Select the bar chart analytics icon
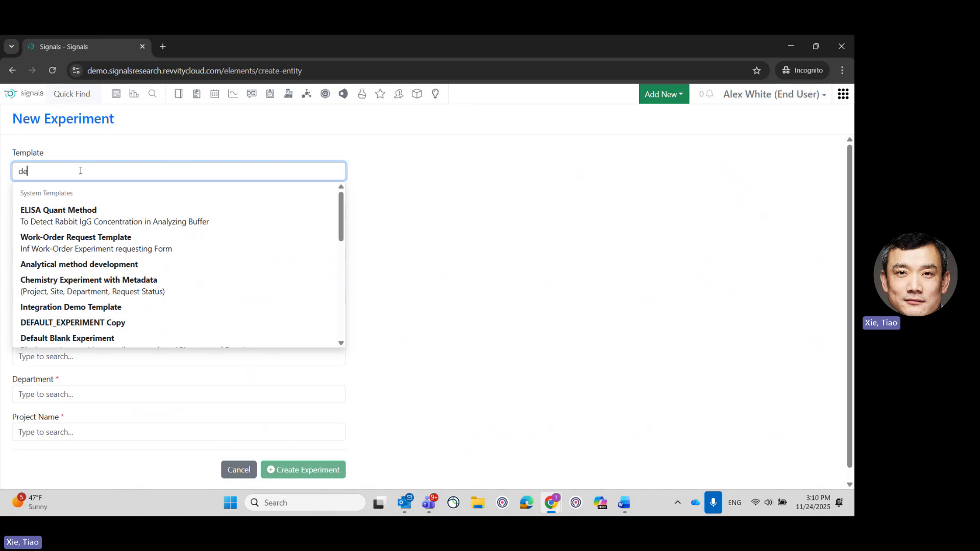The image size is (980, 551). (134, 94)
